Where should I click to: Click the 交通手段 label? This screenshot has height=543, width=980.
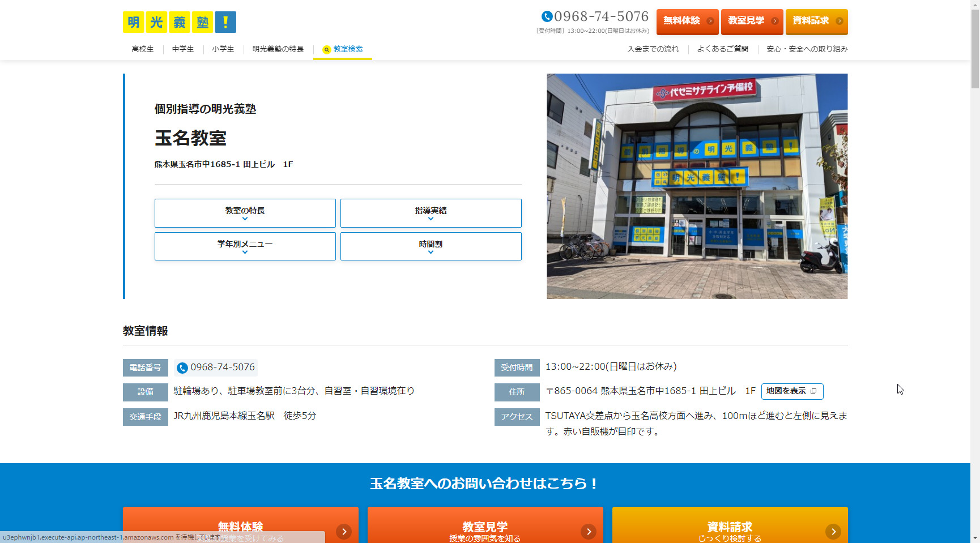pyautogui.click(x=146, y=417)
